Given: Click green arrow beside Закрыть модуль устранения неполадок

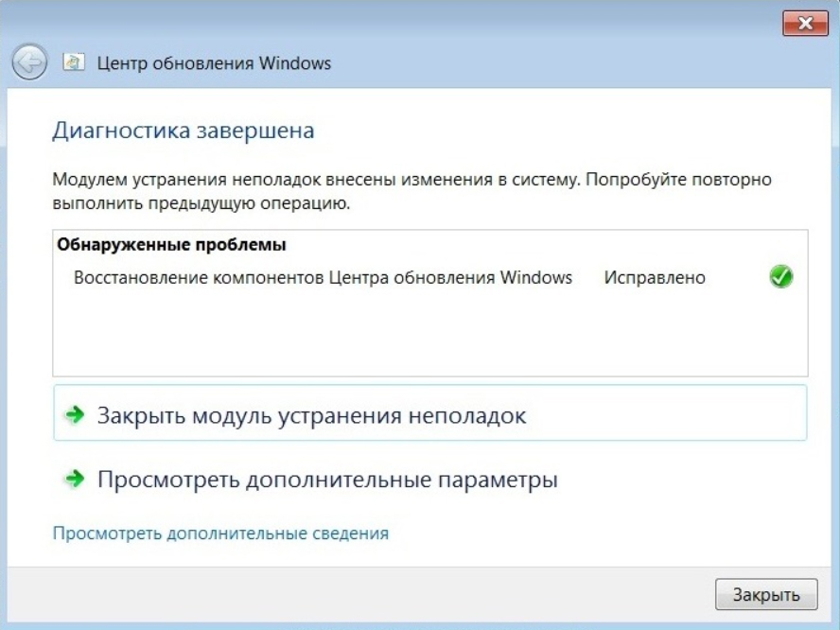Looking at the screenshot, I should point(75,414).
